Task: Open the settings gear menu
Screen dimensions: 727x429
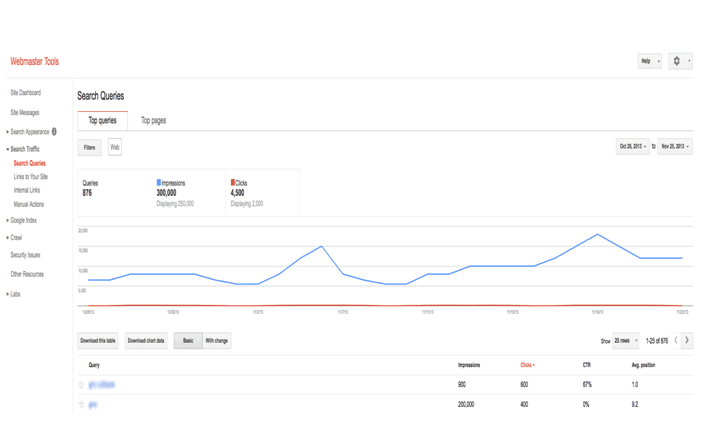Action: pyautogui.click(x=679, y=61)
